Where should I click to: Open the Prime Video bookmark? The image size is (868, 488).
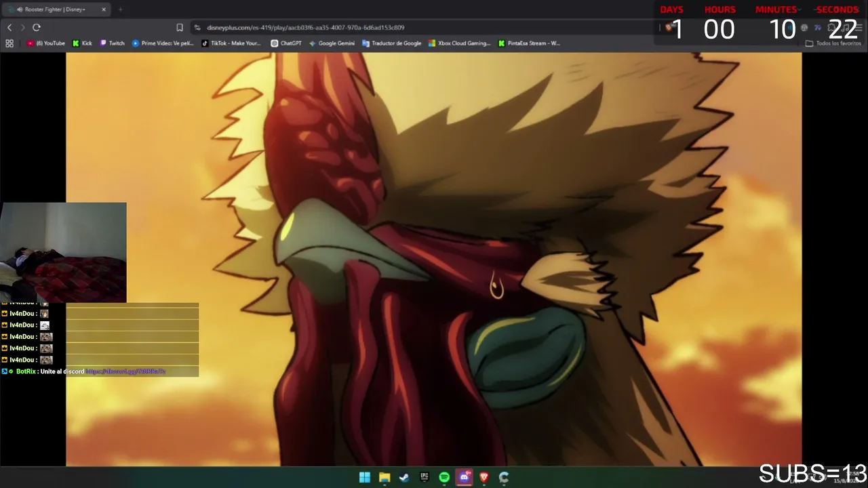tap(163, 43)
